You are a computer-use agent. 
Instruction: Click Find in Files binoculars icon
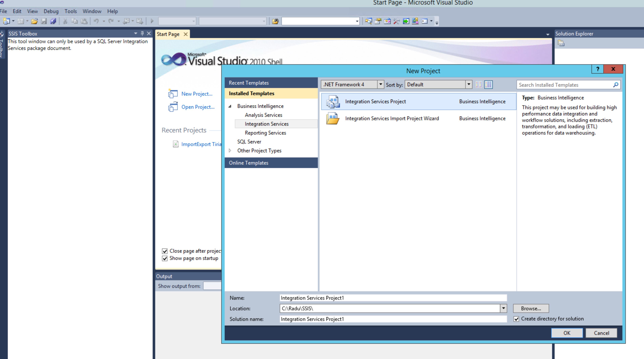(x=275, y=21)
